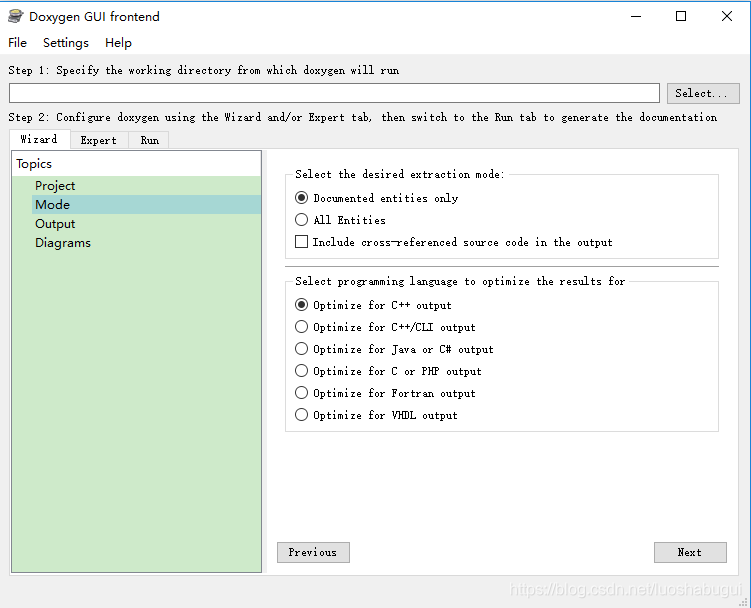This screenshot has height=608, width=751.
Task: Open the File menu
Action: pos(17,43)
